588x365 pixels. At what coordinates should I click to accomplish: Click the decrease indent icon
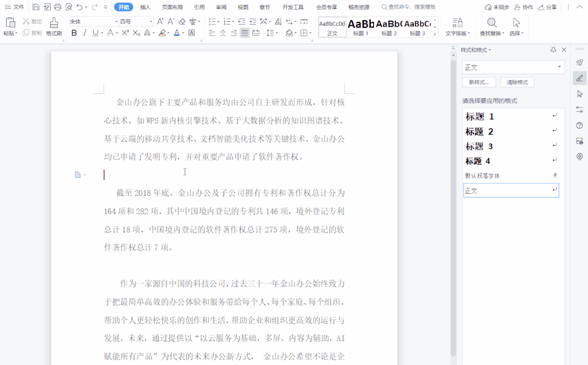[241, 21]
